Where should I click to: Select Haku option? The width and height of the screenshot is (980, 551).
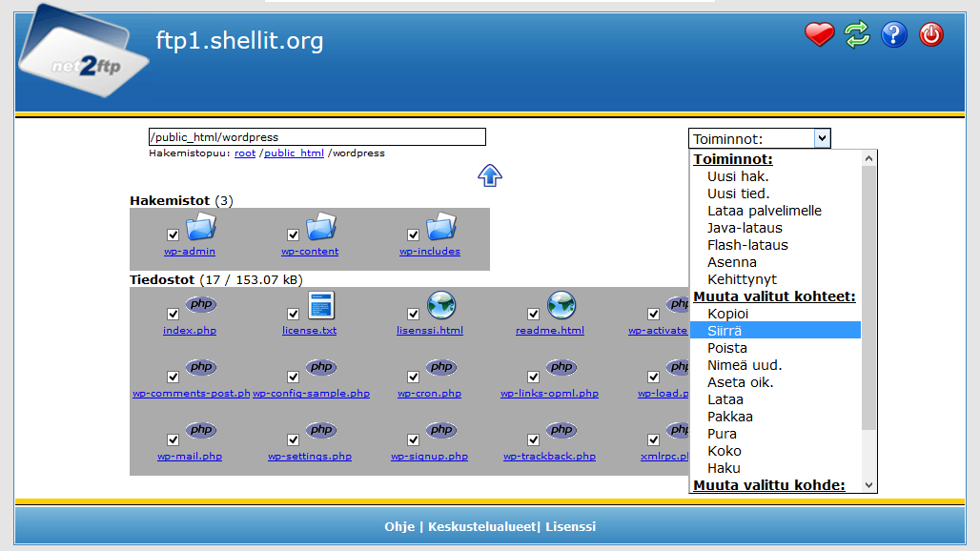point(775,468)
